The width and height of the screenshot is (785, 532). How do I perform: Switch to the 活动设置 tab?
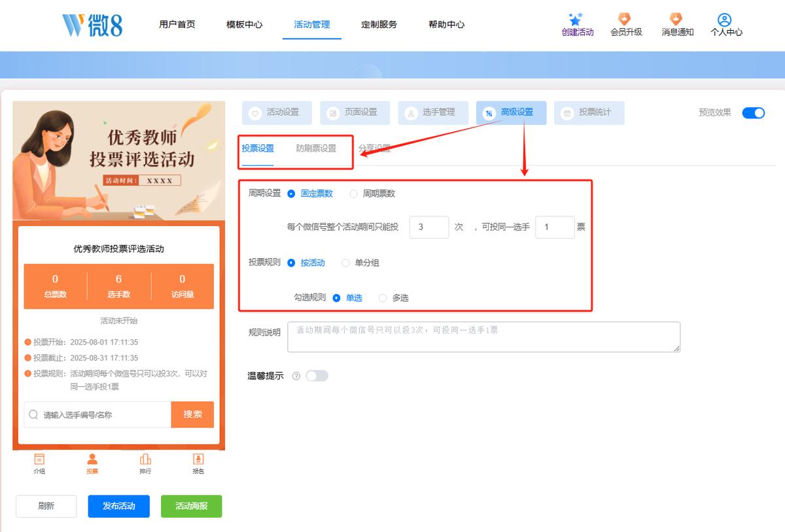pos(277,112)
